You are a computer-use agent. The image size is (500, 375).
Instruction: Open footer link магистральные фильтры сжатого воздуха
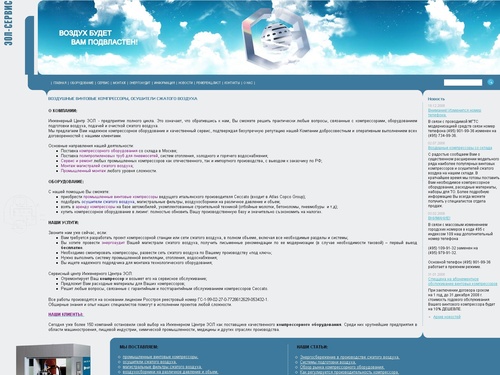point(162,367)
